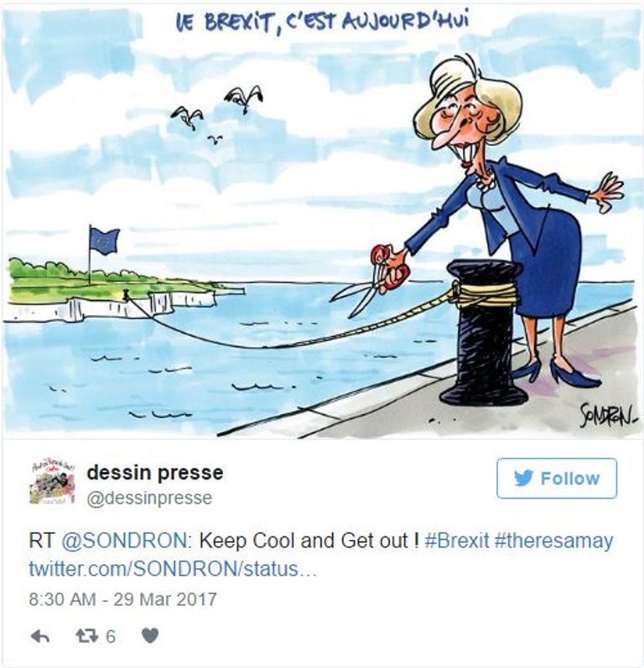The height and width of the screenshot is (668, 644).
Task: Click the reply arrow icon
Action: 40,636
